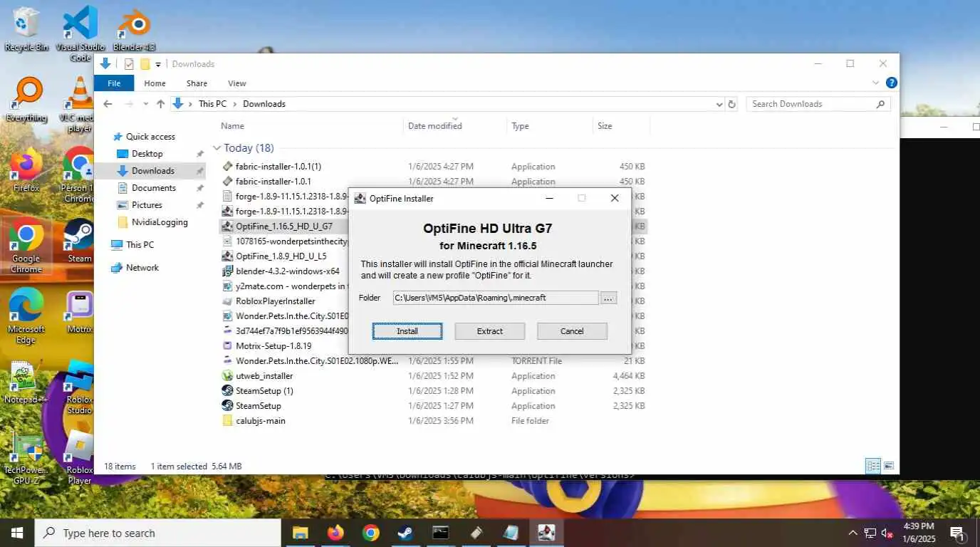Open folder browse button with ellipsis

point(608,298)
